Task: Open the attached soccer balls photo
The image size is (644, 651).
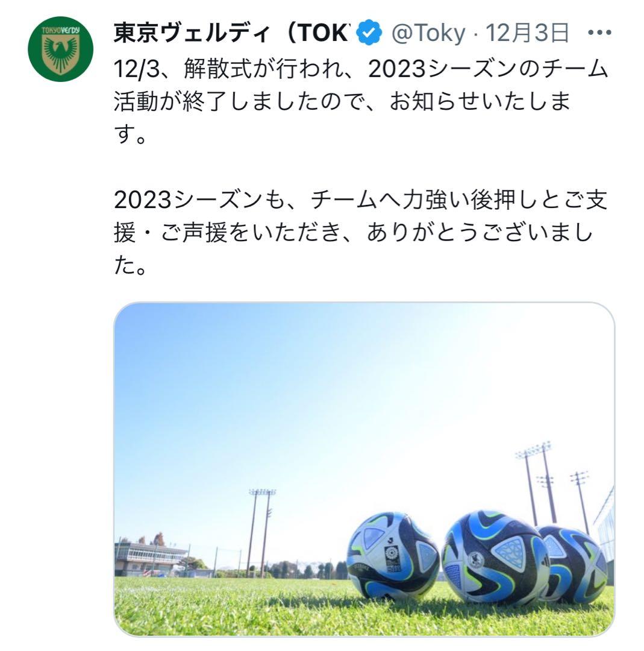Action: [x=364, y=468]
